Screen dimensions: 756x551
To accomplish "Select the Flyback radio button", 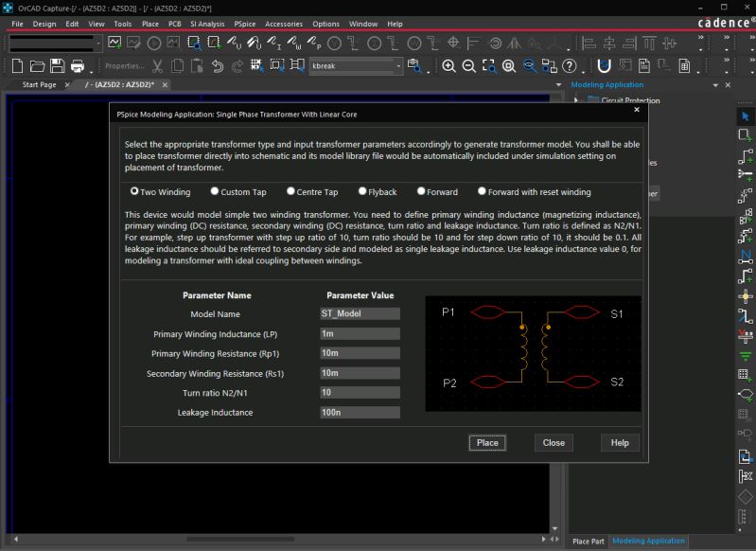I will (x=362, y=191).
